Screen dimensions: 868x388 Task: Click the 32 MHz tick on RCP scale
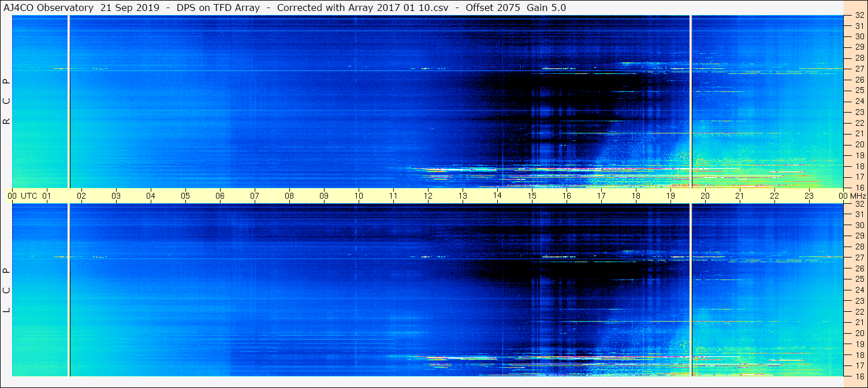tap(859, 16)
